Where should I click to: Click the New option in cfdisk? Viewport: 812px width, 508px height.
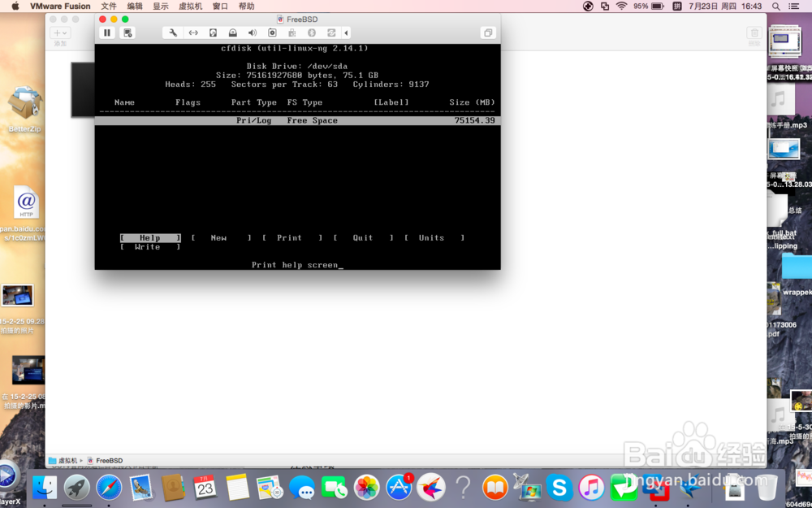[221, 238]
